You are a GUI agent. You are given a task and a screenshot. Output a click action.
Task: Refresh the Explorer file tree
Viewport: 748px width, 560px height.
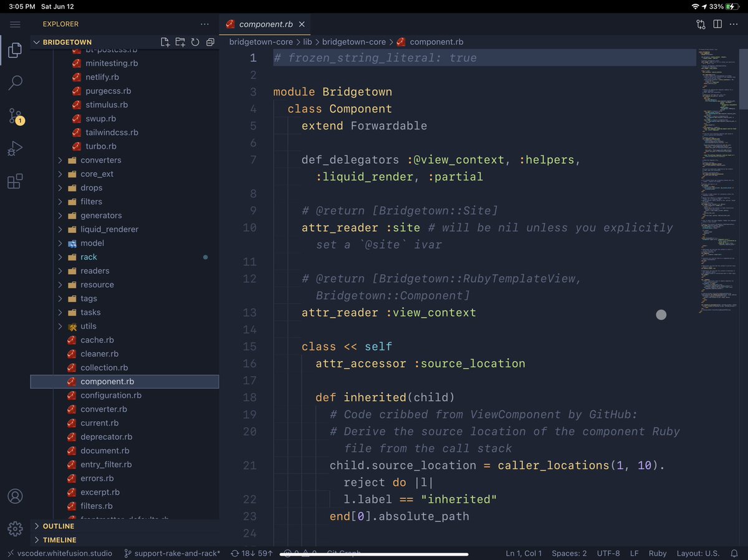(195, 42)
